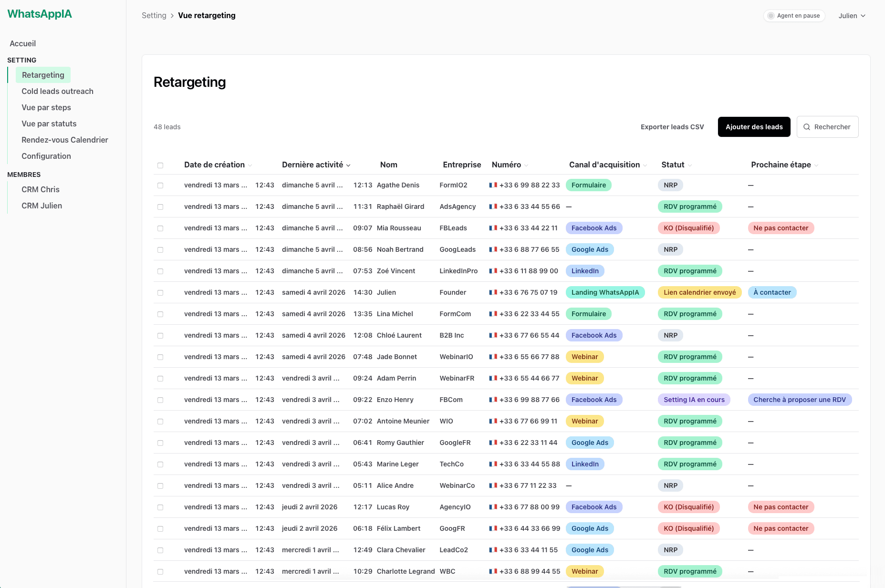Click the magnifier icon in Rechercher

tap(807, 127)
